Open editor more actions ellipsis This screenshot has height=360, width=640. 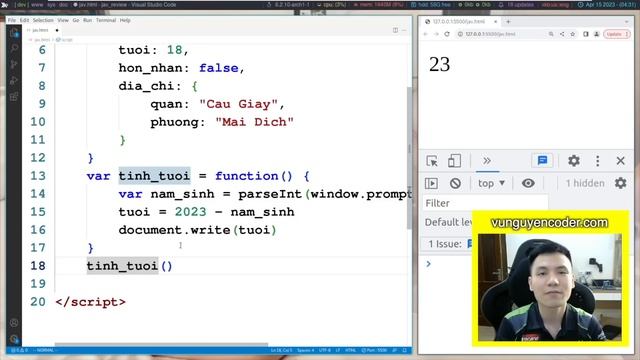[x=404, y=30]
